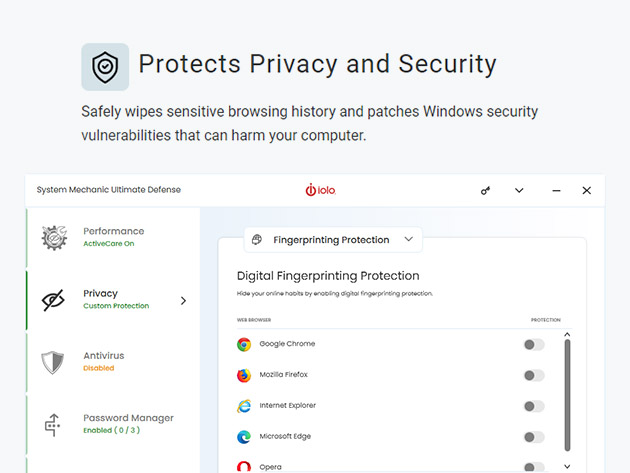Image resolution: width=630 pixels, height=473 pixels.
Task: Click the Enabled ( 0 / 3 ) status
Action: tap(112, 430)
